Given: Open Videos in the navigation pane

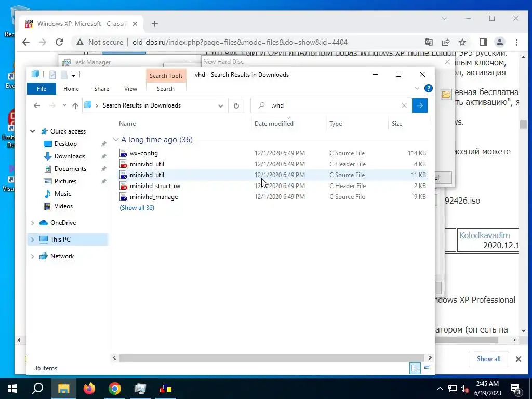Looking at the screenshot, I should click(63, 206).
